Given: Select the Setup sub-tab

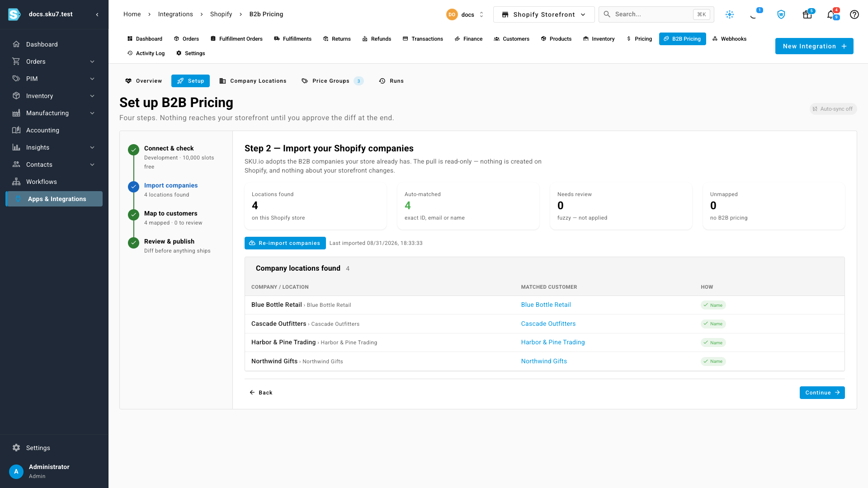Looking at the screenshot, I should click(x=190, y=81).
